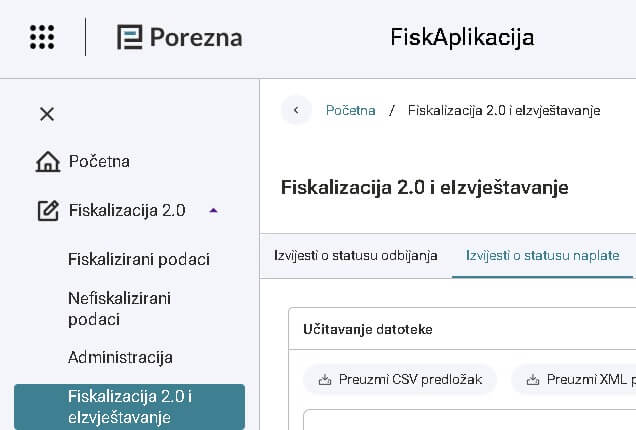
Task: Click the breadcrumb back arrow button
Action: click(x=296, y=110)
